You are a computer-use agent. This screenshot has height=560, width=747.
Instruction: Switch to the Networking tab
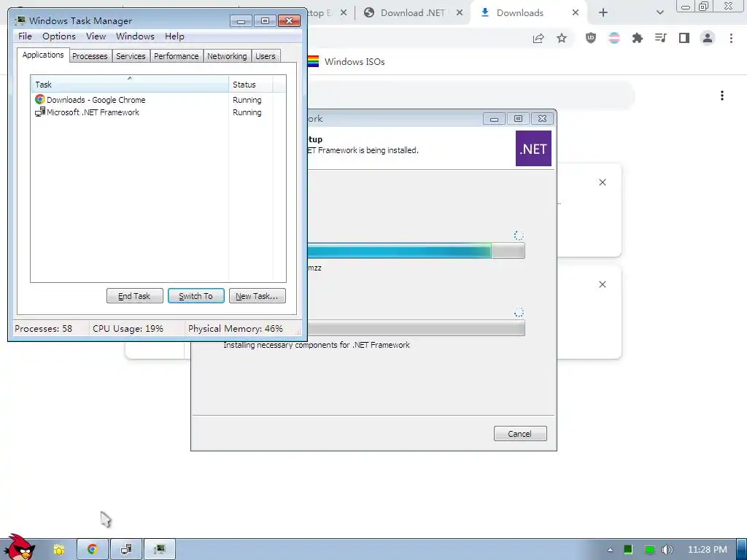(227, 56)
